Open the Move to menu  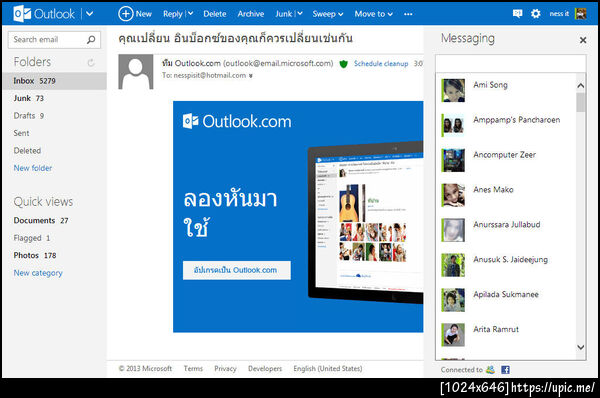pyautogui.click(x=373, y=14)
